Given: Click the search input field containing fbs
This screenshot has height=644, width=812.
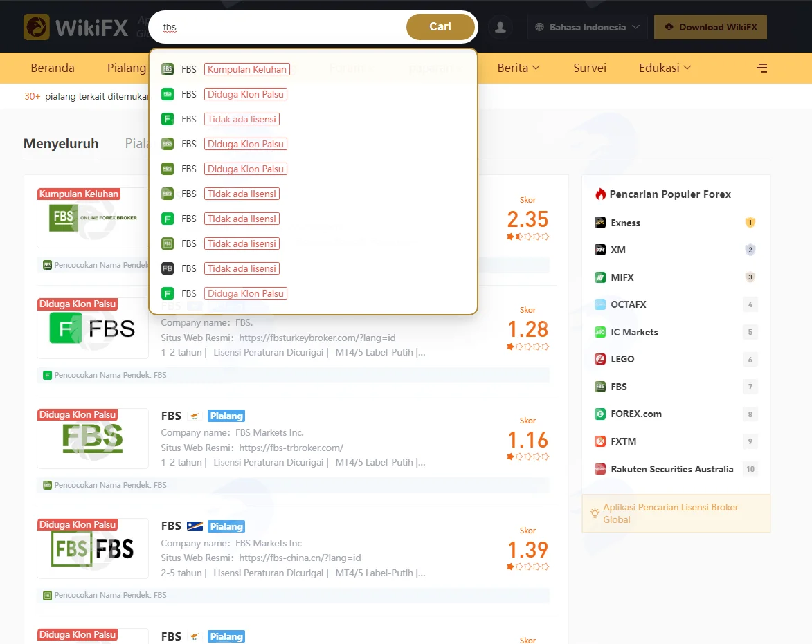Looking at the screenshot, I should (x=280, y=27).
